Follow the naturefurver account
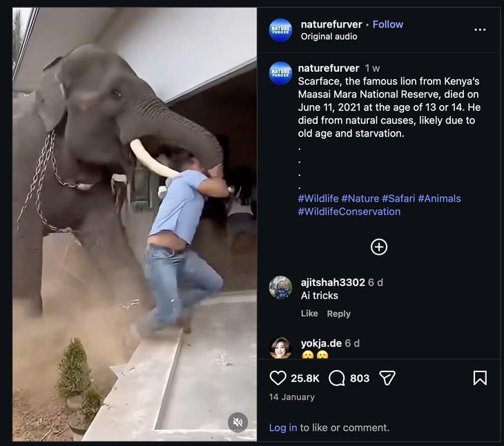 click(x=387, y=24)
